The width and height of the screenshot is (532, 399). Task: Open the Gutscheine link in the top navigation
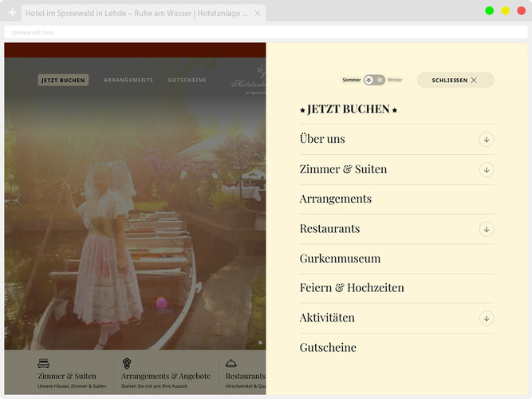187,80
